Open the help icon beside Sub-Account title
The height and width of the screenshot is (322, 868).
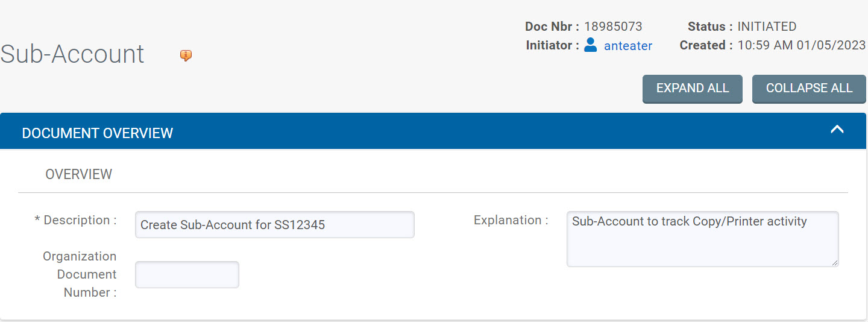tap(186, 55)
